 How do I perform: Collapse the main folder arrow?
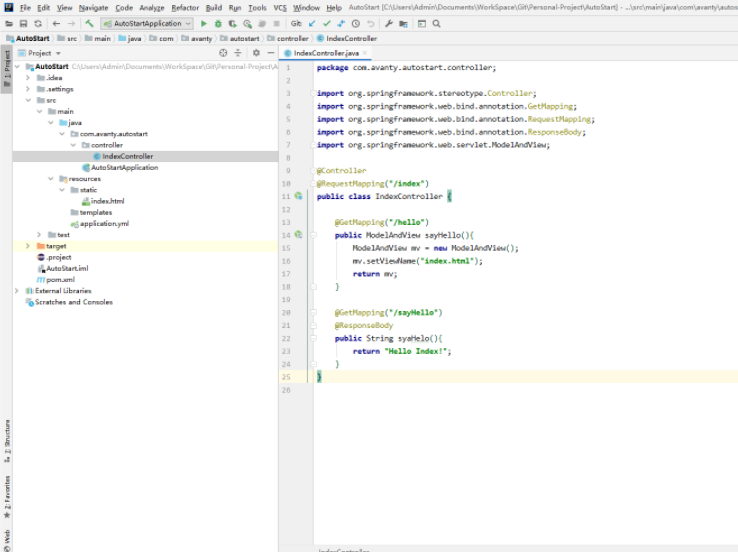click(39, 112)
